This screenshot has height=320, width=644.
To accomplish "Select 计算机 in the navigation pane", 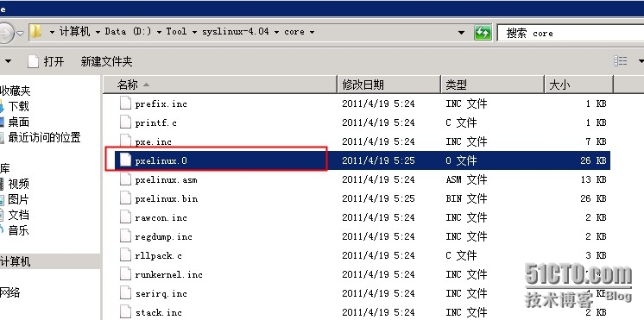I will click(x=16, y=261).
